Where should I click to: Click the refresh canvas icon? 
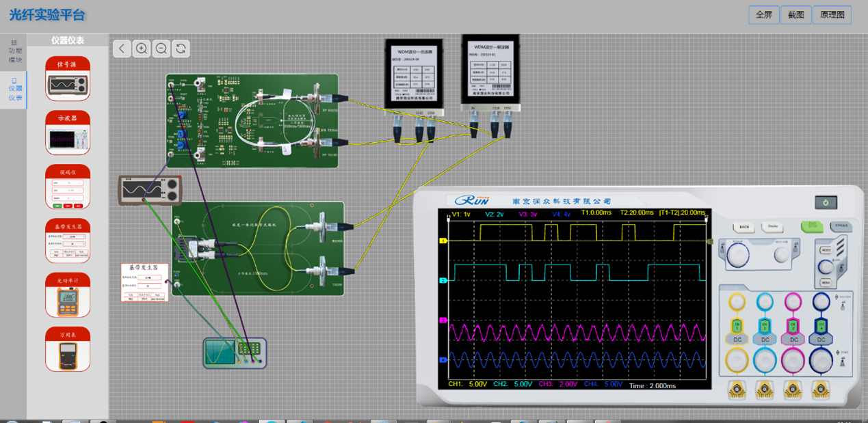(181, 49)
